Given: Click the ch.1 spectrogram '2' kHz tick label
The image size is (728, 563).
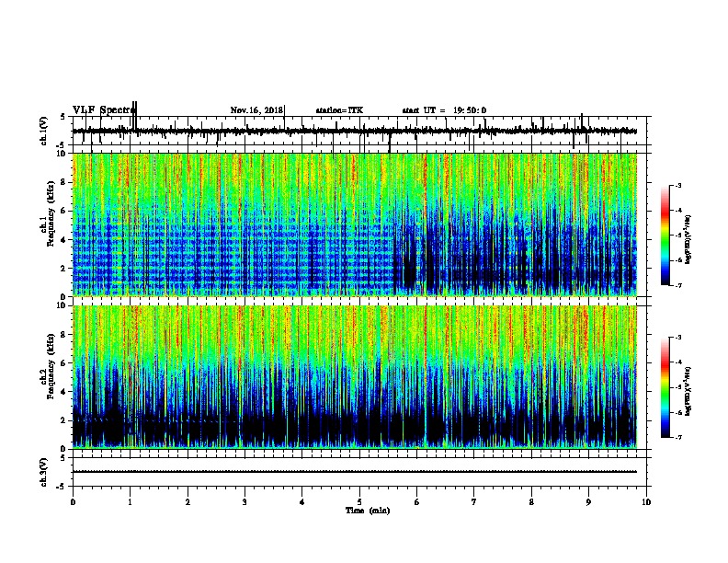Looking at the screenshot, I should point(64,269).
